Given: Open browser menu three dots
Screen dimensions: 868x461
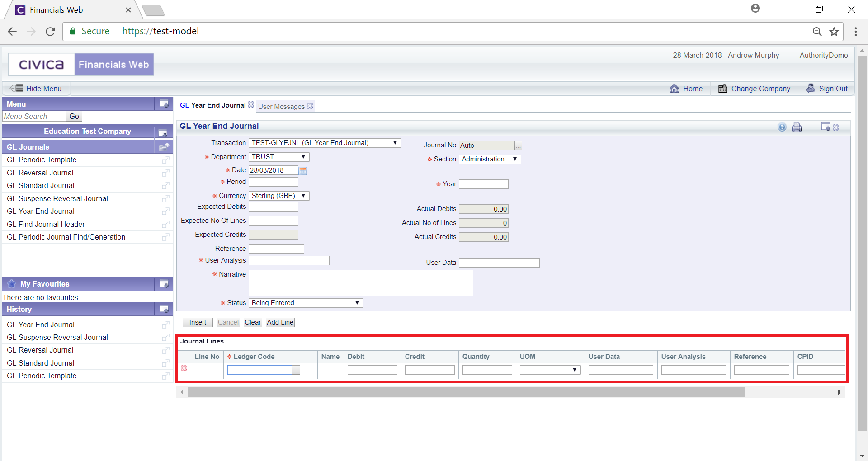Looking at the screenshot, I should 856,31.
